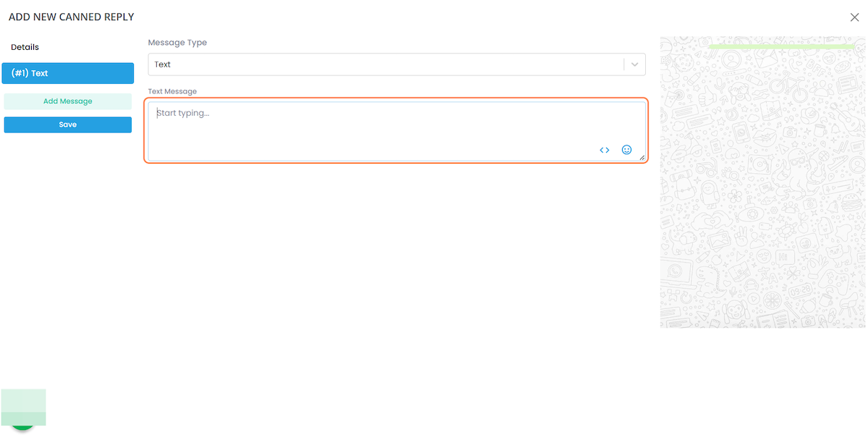Click the Message Type label
Viewport: 868px width, 435px height.
point(177,43)
